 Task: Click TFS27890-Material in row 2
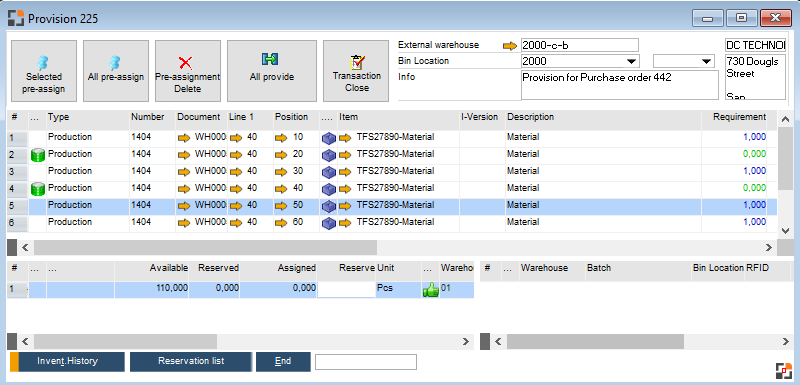395,155
